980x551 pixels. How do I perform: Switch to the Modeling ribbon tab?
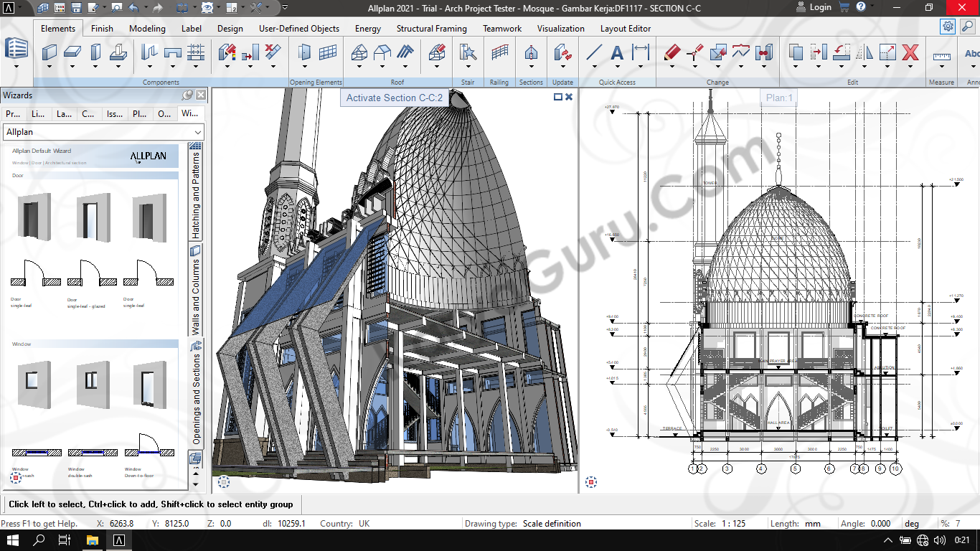[x=147, y=29]
